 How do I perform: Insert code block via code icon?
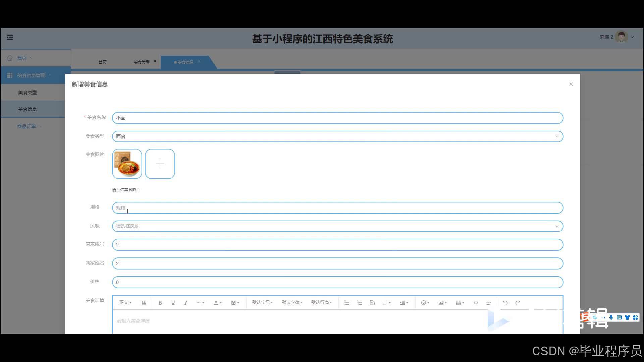point(476,303)
